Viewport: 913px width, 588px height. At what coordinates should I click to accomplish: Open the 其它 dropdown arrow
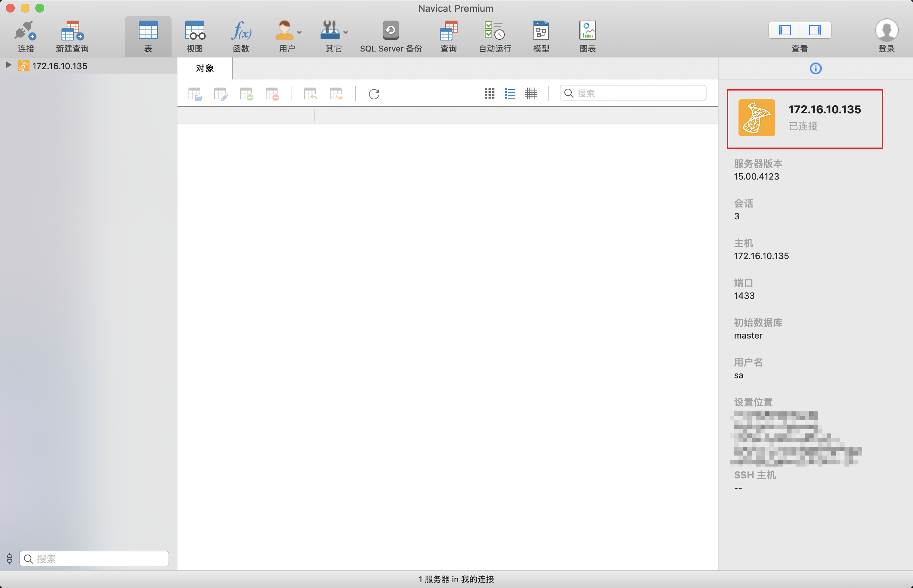(346, 32)
